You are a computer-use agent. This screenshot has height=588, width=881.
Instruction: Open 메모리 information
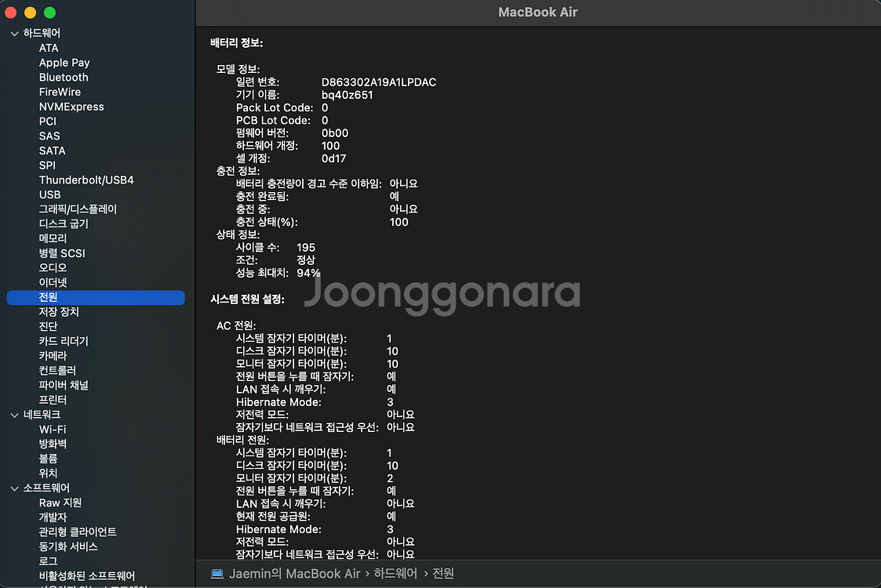pyautogui.click(x=53, y=238)
